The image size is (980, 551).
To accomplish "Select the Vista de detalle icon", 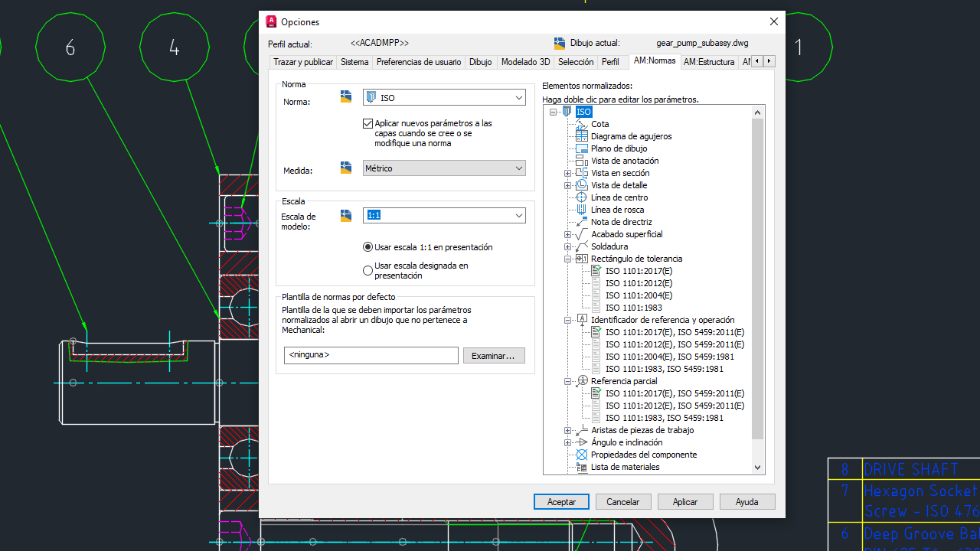I will (582, 185).
